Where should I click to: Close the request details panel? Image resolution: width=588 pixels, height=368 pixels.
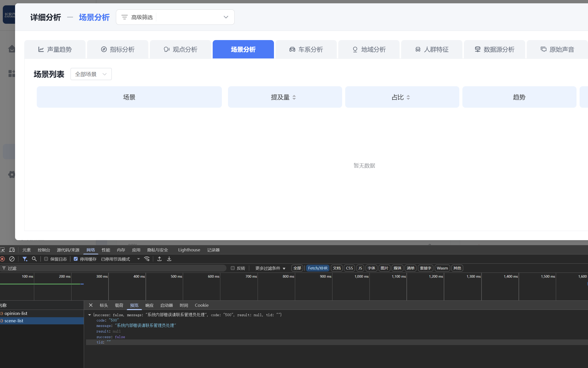pos(91,305)
